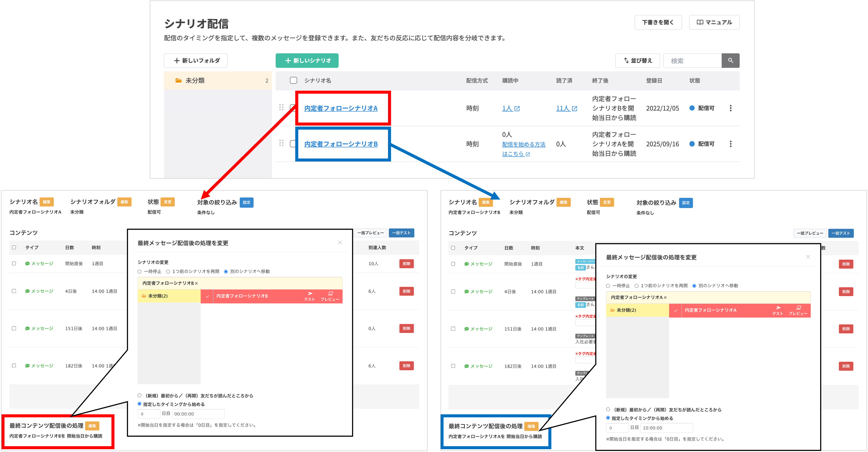The image size is (868, 452).
Task: Select 一時停止 radio in left dialog
Action: pos(139,272)
